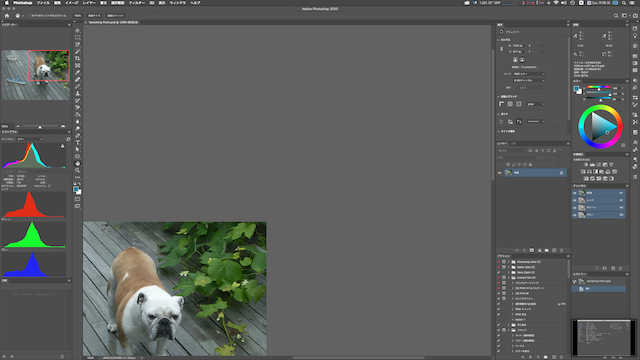Open the Edit Toolbar three-dots button
640x360 pixels.
click(x=78, y=178)
